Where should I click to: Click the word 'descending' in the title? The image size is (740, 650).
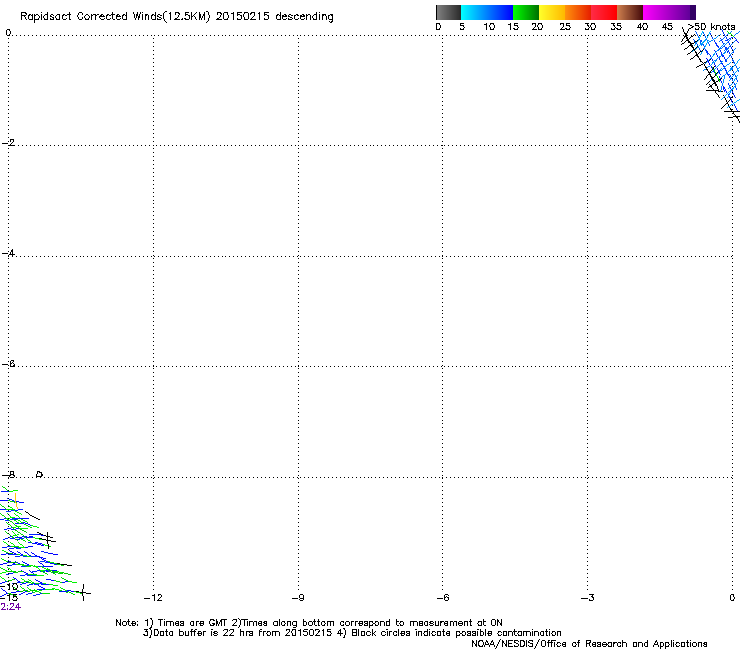304,17
